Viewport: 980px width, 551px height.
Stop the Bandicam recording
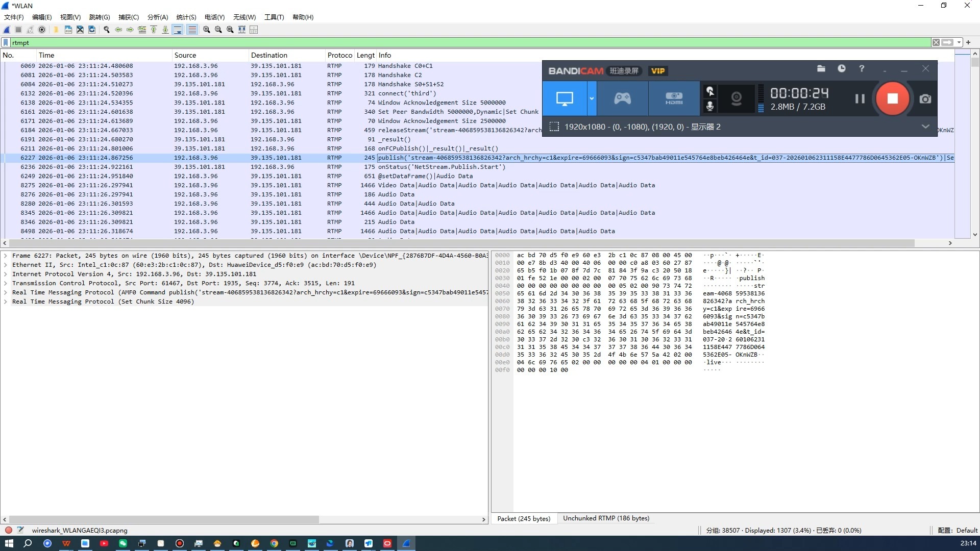point(892,98)
